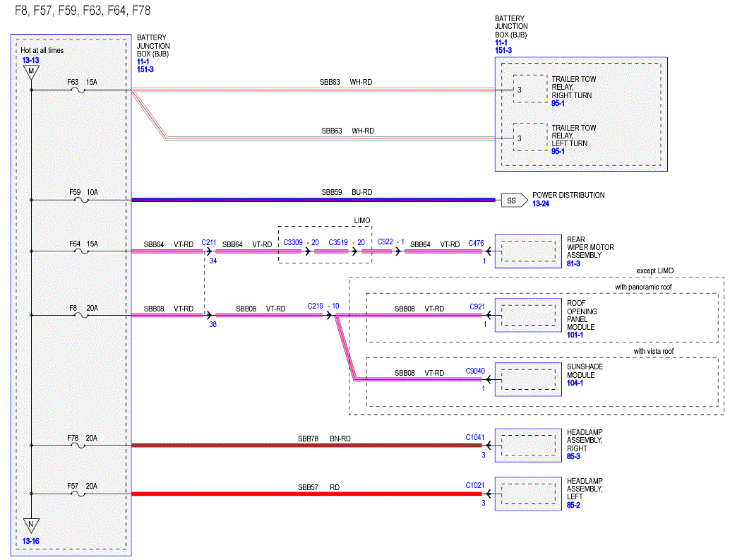Screen dimensions: 742x560
Task: Select the Headlamp Assembly, Left component box
Action: (528, 494)
